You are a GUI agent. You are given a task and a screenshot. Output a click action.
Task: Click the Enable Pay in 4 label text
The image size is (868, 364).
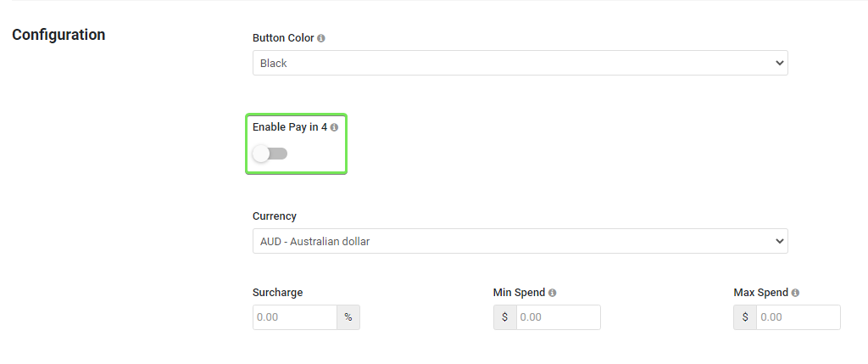(290, 127)
